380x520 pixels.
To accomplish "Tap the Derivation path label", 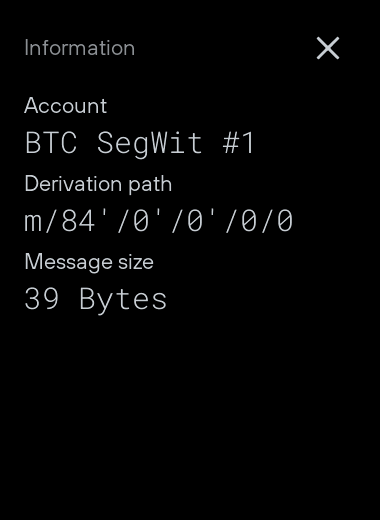I will click(x=98, y=184).
